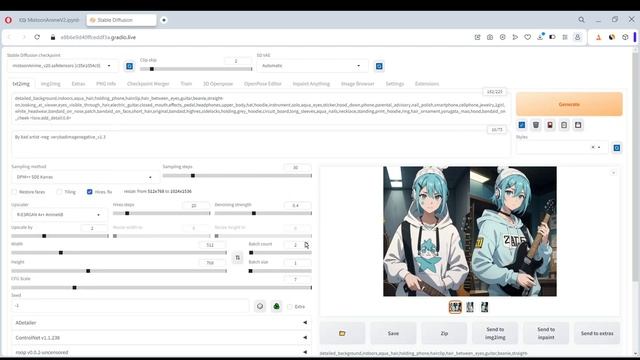Screen dimensions: 640x360
Task: Switch to the Extras tab
Action: 78,84
